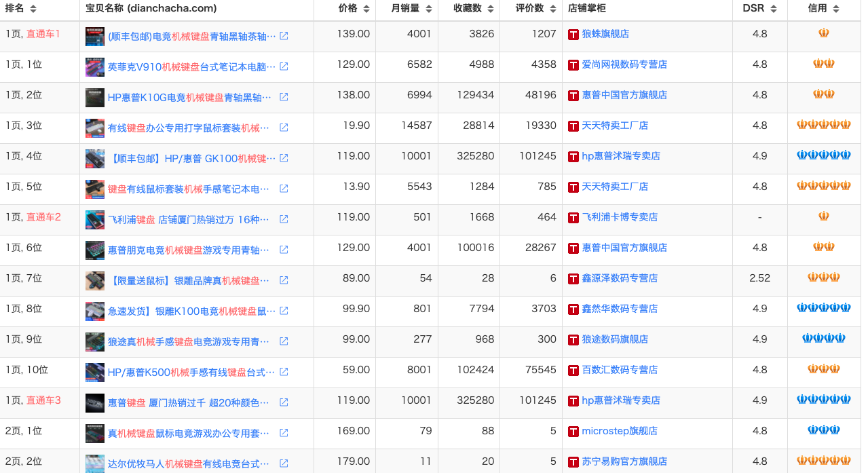Click 宝贝名称 (dianchacha.com) column header

tap(151, 9)
